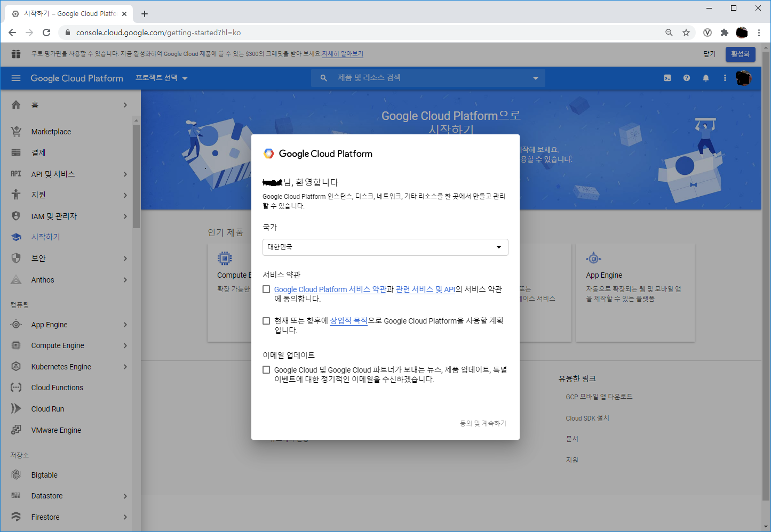
Task: Click the 제품 및 리소스 검색 search field
Action: [428, 78]
